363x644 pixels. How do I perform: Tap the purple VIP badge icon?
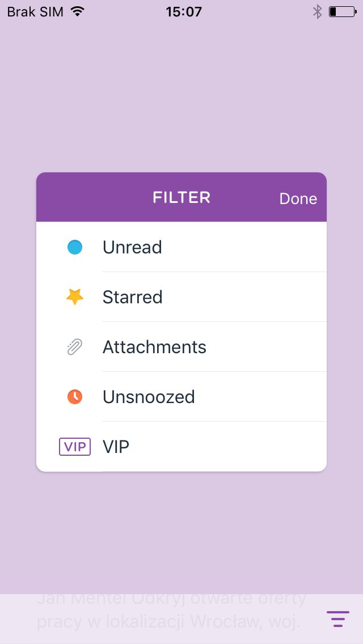[x=75, y=447]
